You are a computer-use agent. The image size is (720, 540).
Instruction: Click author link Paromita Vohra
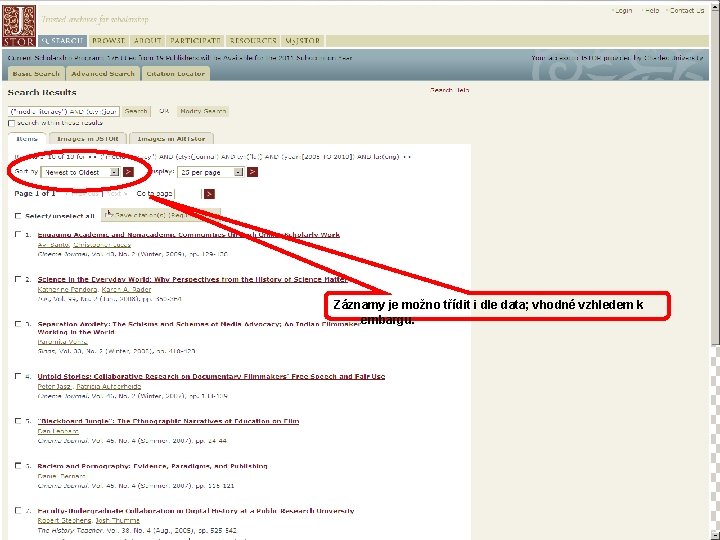(62, 342)
